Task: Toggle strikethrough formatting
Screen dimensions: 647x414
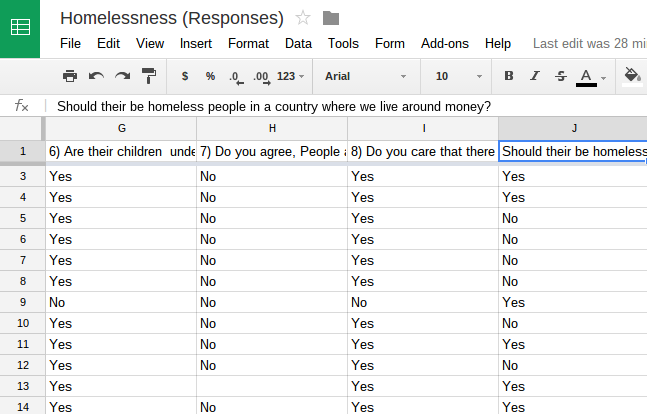Action: 560,76
